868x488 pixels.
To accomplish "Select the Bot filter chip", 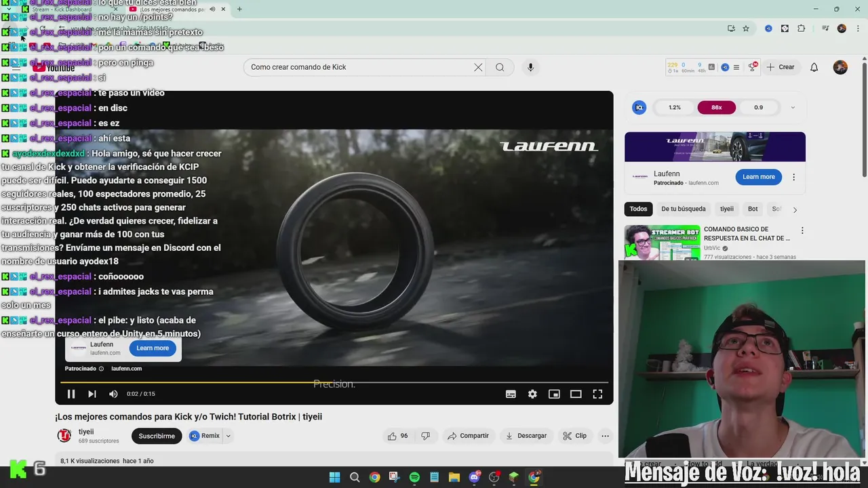I will tap(753, 209).
